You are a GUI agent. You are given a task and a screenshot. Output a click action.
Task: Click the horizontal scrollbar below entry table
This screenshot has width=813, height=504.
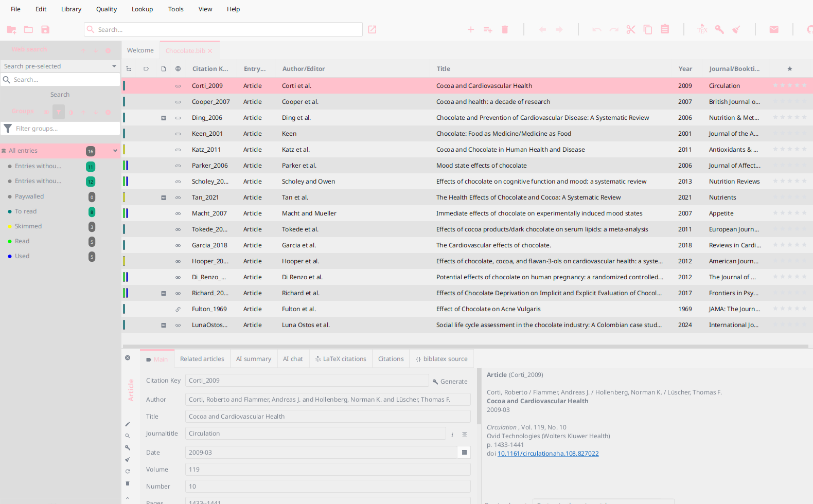[465, 346]
